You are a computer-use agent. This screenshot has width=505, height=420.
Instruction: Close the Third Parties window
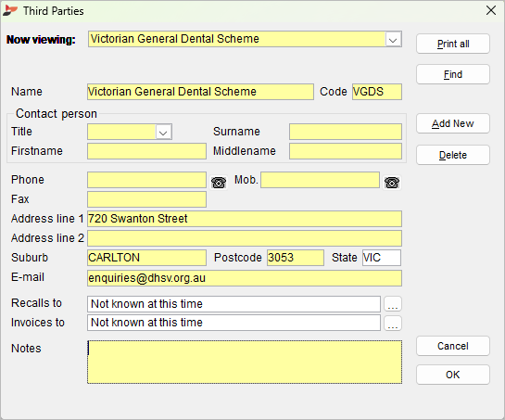491,10
